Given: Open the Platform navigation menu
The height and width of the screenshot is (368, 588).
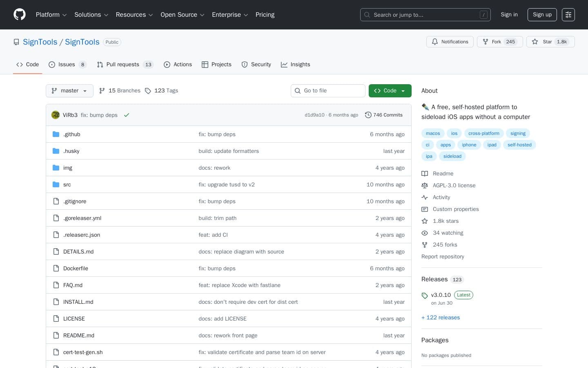Looking at the screenshot, I should pyautogui.click(x=51, y=15).
